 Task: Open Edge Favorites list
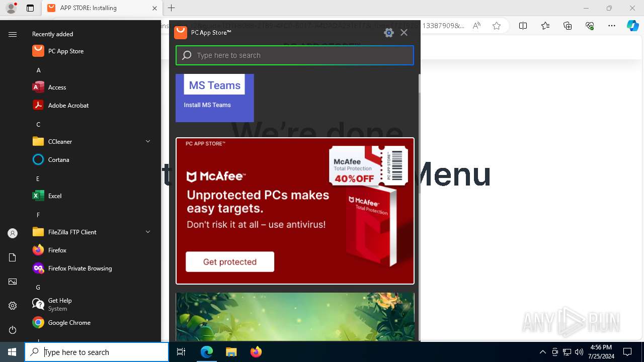(x=545, y=26)
